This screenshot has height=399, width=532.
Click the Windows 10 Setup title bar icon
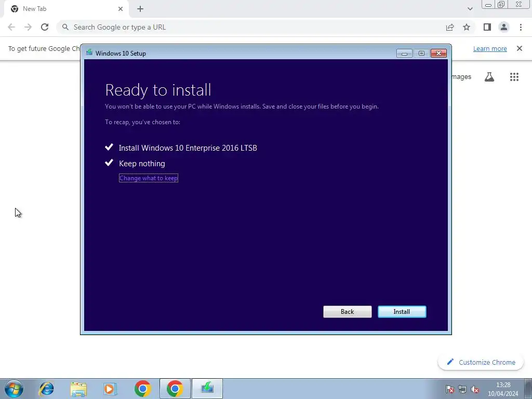(x=89, y=52)
